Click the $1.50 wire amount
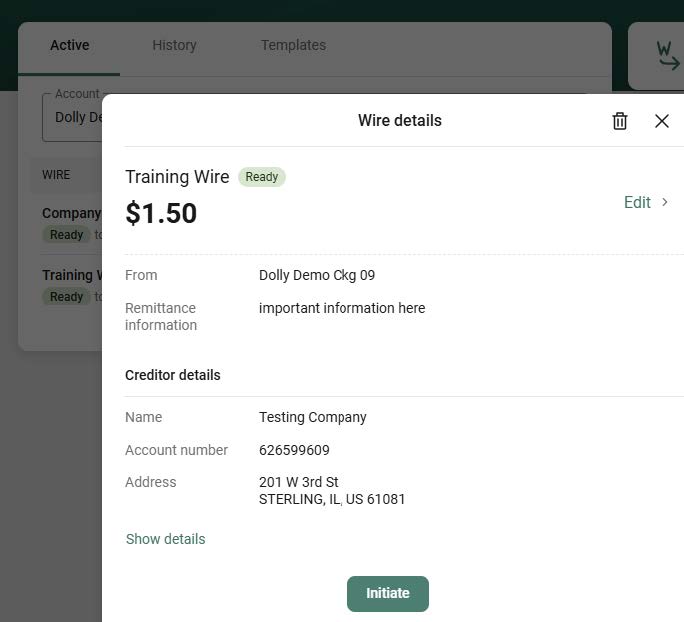 point(161,213)
